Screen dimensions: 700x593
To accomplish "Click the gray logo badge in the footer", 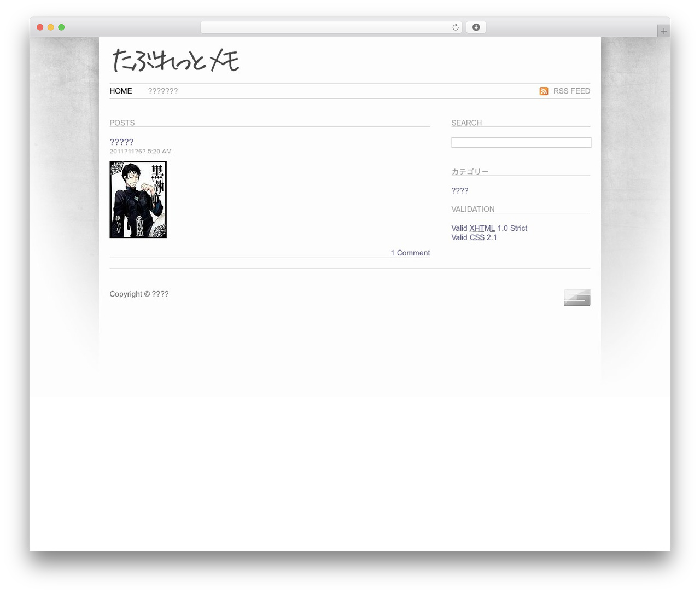I will 577,298.
